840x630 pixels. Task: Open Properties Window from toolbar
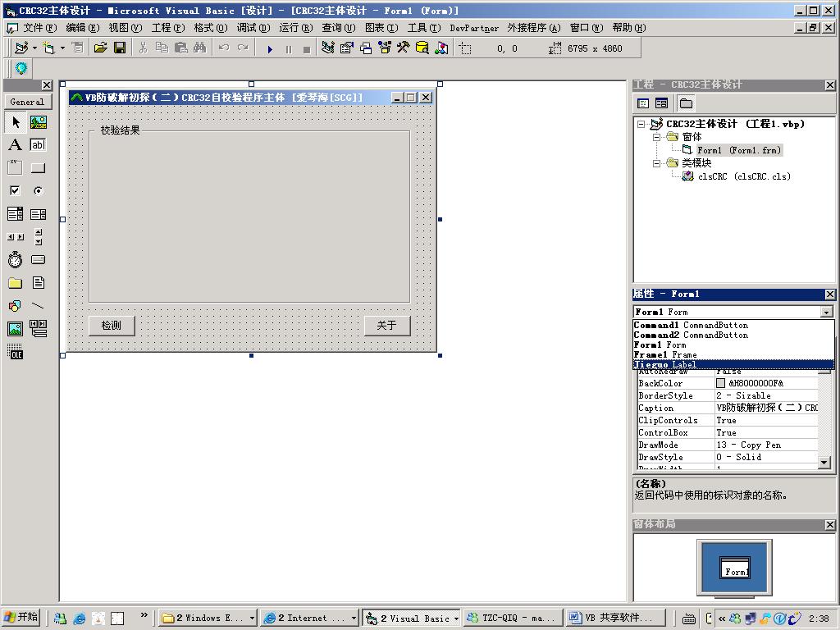point(347,48)
